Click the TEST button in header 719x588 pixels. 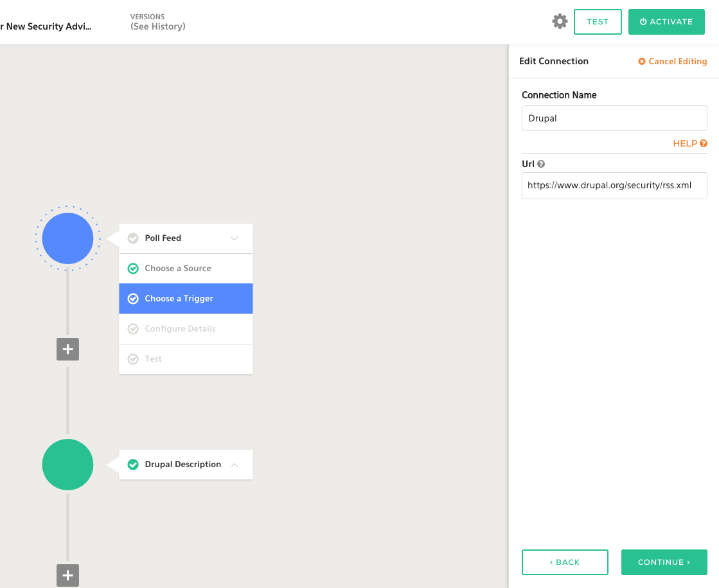597,22
